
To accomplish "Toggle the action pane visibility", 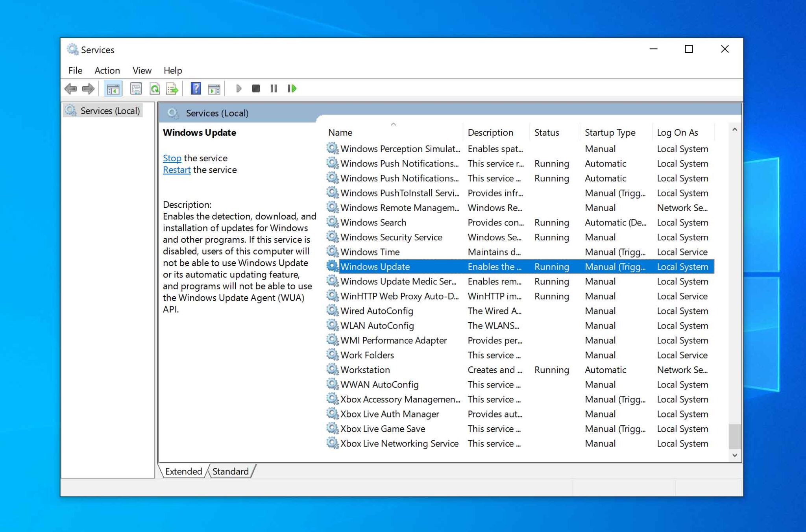I will [214, 88].
